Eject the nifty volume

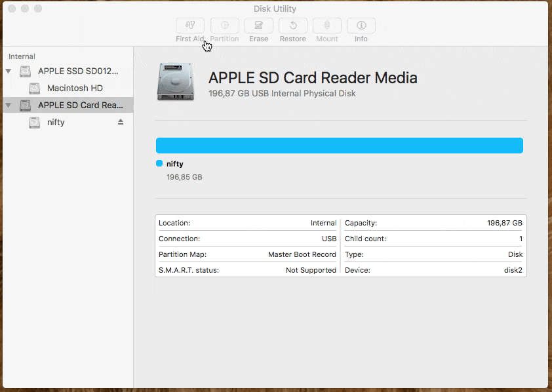pyautogui.click(x=122, y=122)
